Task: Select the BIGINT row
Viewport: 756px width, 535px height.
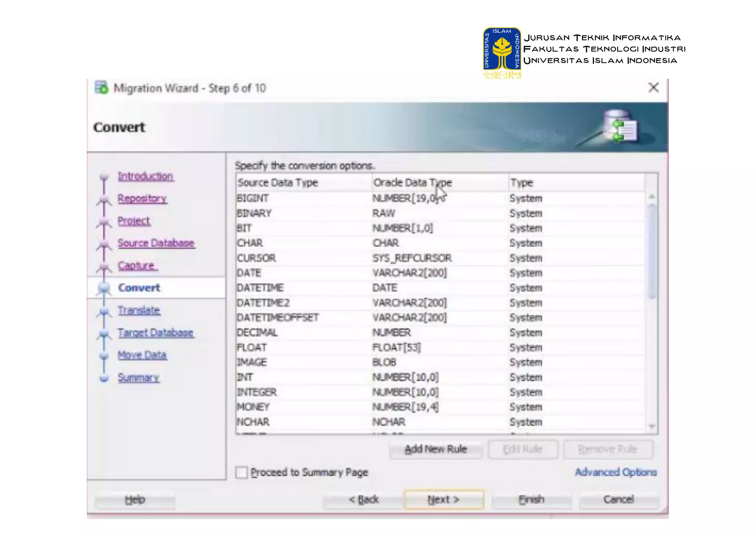Action: click(440, 198)
